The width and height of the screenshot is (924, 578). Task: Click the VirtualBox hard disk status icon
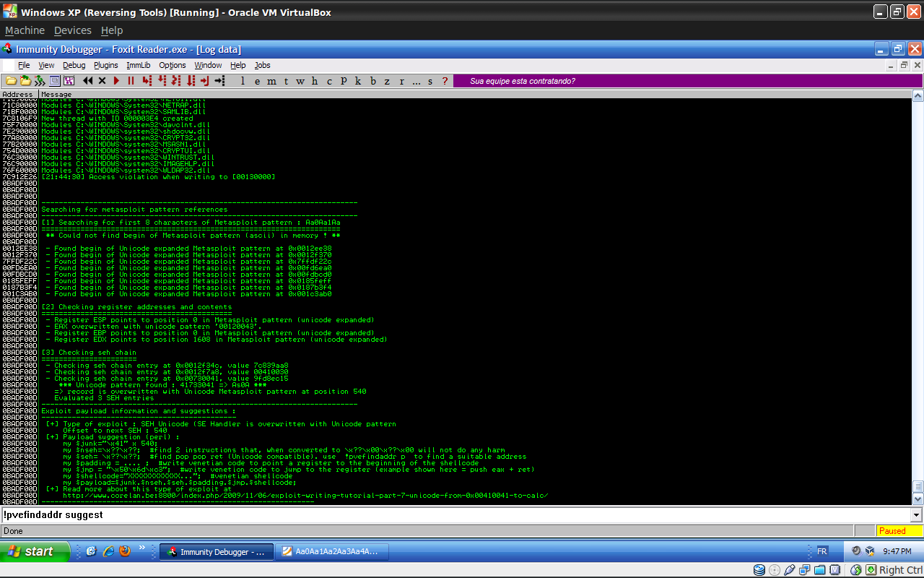[759, 570]
